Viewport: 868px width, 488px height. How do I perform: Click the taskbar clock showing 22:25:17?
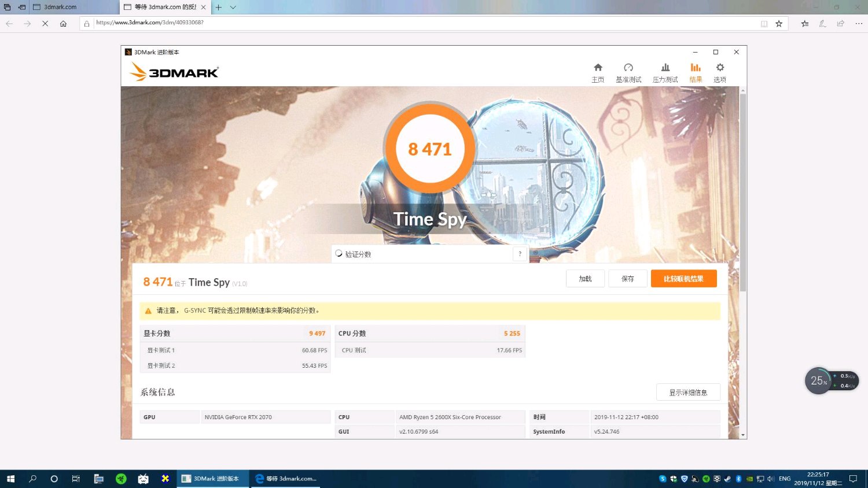(818, 479)
